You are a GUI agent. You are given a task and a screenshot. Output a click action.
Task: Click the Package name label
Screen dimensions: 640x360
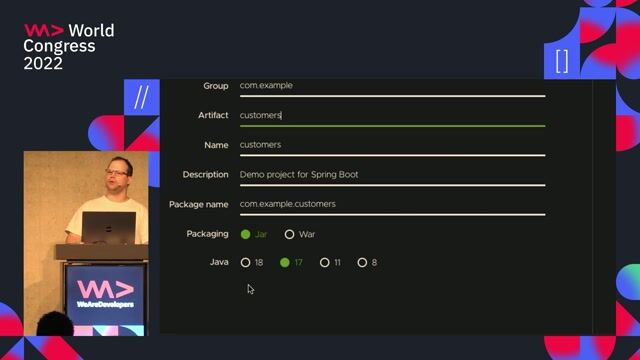pos(198,204)
